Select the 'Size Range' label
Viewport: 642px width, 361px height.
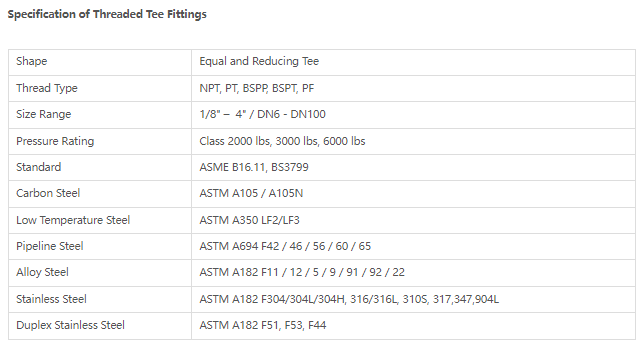point(43,114)
